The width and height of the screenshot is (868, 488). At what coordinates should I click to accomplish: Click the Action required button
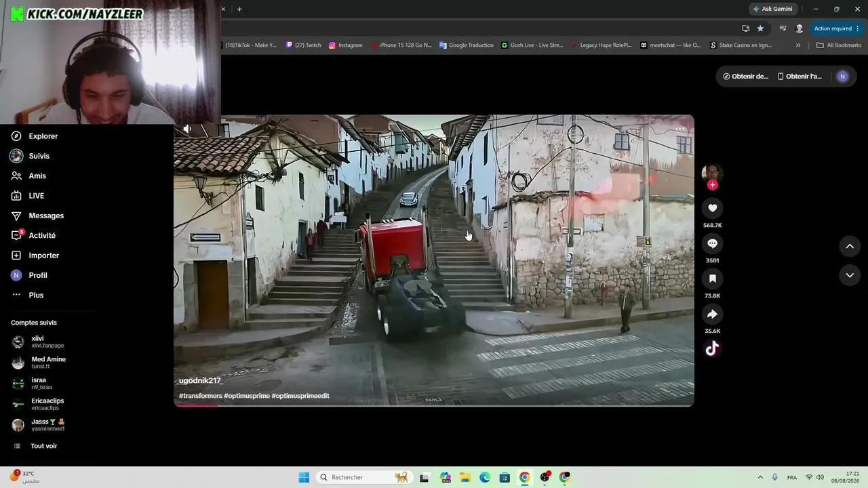coord(837,28)
